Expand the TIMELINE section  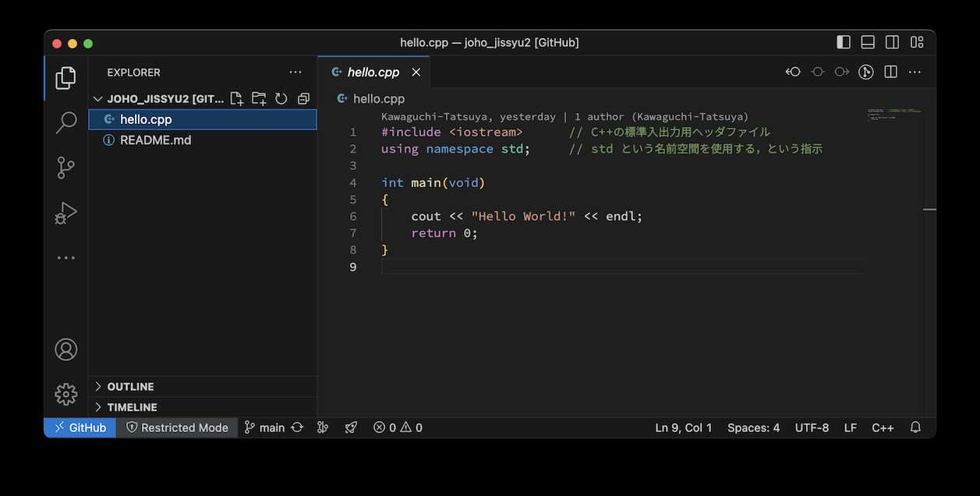(132, 407)
